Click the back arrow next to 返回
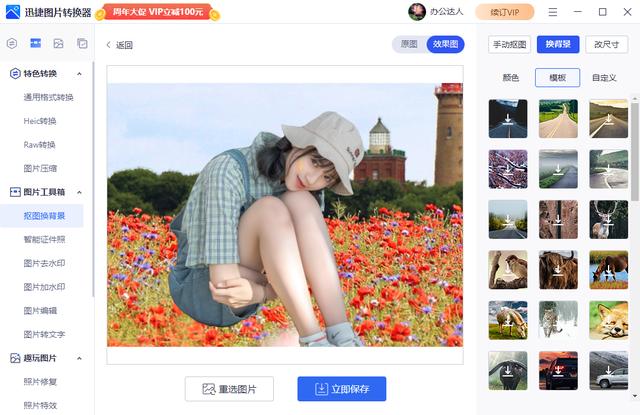 [109, 45]
